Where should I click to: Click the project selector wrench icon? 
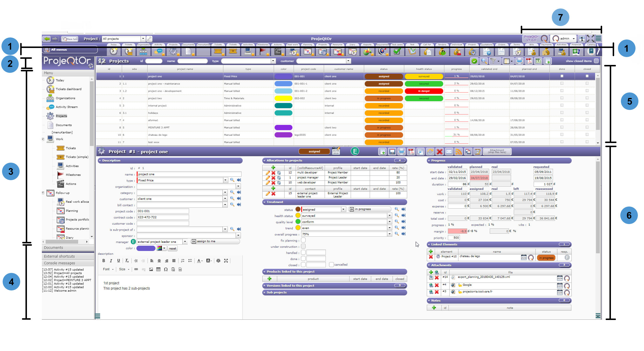click(149, 39)
